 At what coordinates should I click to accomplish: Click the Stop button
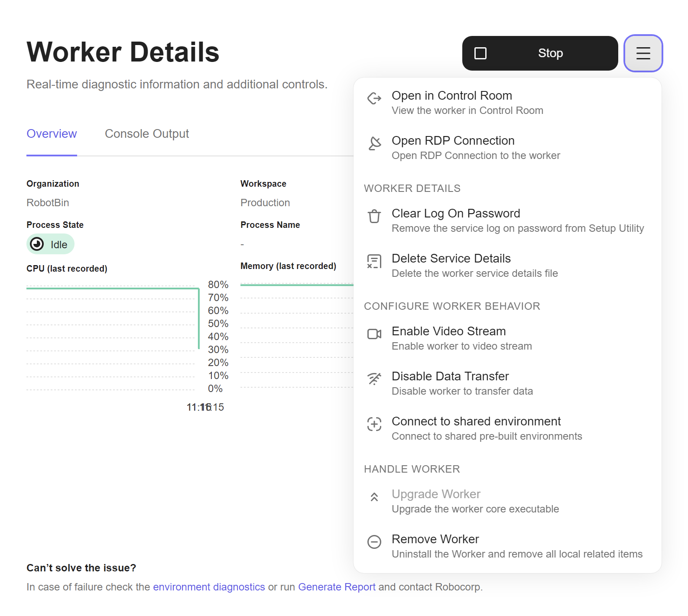pyautogui.click(x=540, y=53)
